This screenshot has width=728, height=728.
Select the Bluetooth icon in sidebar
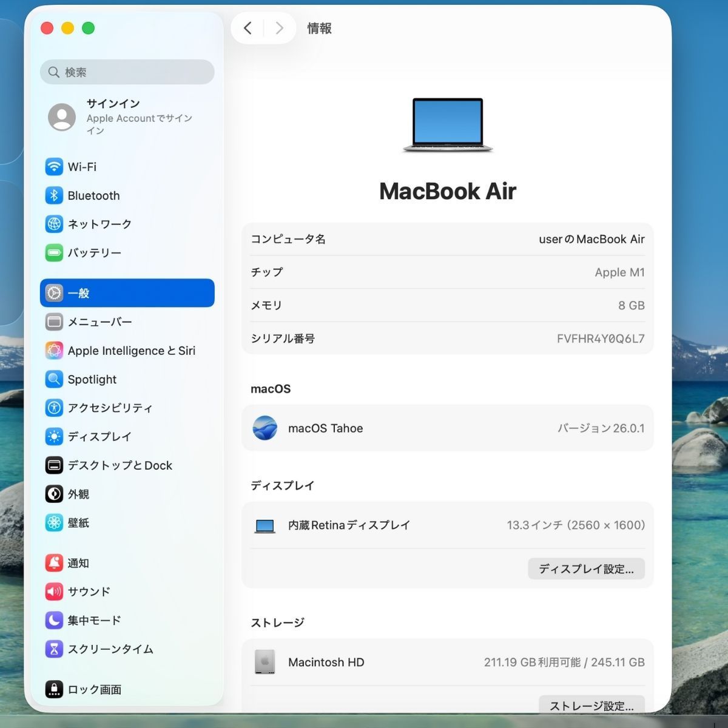click(54, 195)
